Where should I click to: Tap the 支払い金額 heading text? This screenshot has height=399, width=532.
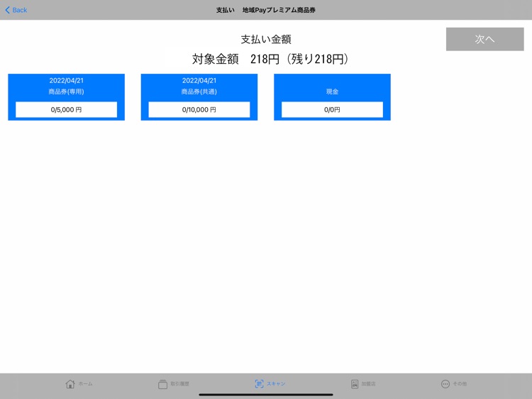pos(266,39)
